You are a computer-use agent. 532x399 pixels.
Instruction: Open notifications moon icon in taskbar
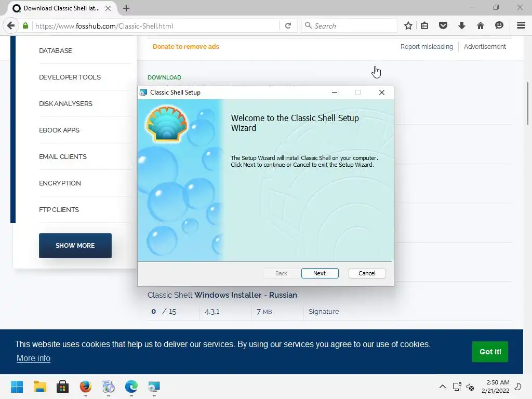(x=518, y=387)
